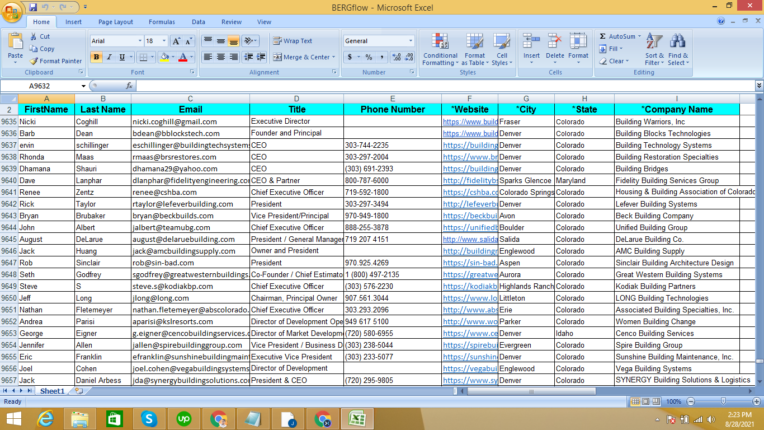Apply the yellow Fill Color bucket
Viewport: 764px width, 430px height.
[x=164, y=57]
